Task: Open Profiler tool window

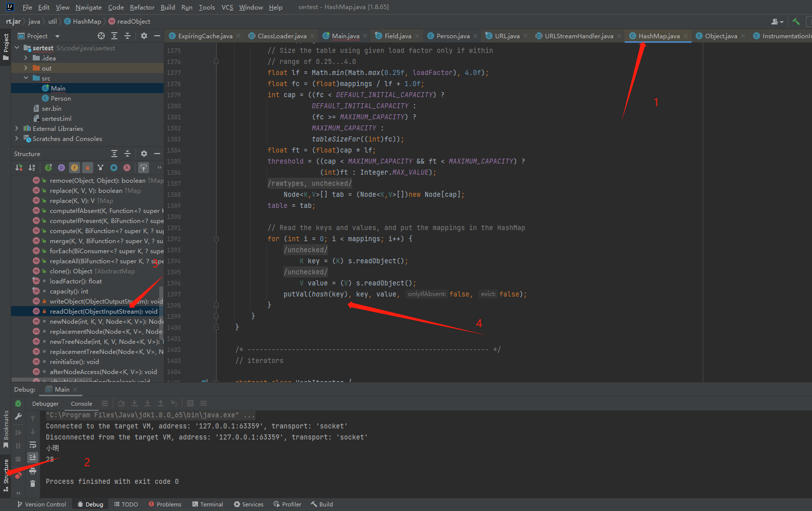Action: 287,504
